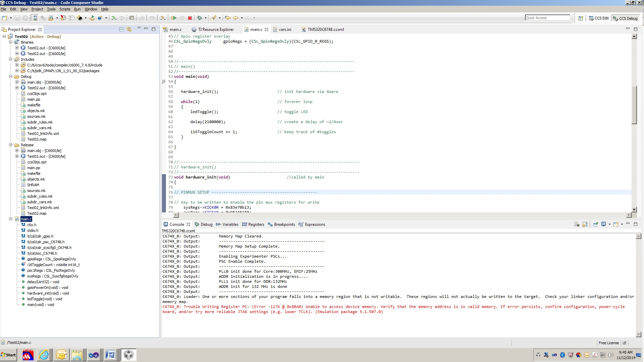644x362 pixels.
Task: Switch to TMS320C6748.ccxml editor tab
Action: 323,30
